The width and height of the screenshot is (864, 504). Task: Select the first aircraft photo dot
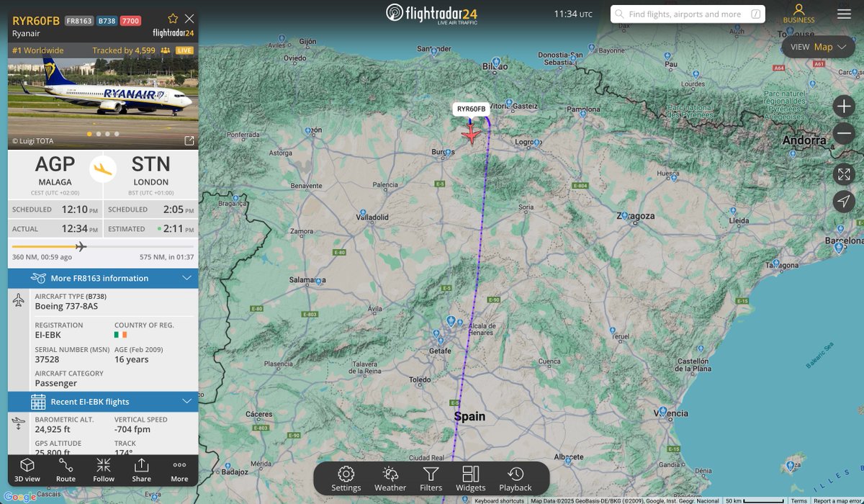89,134
